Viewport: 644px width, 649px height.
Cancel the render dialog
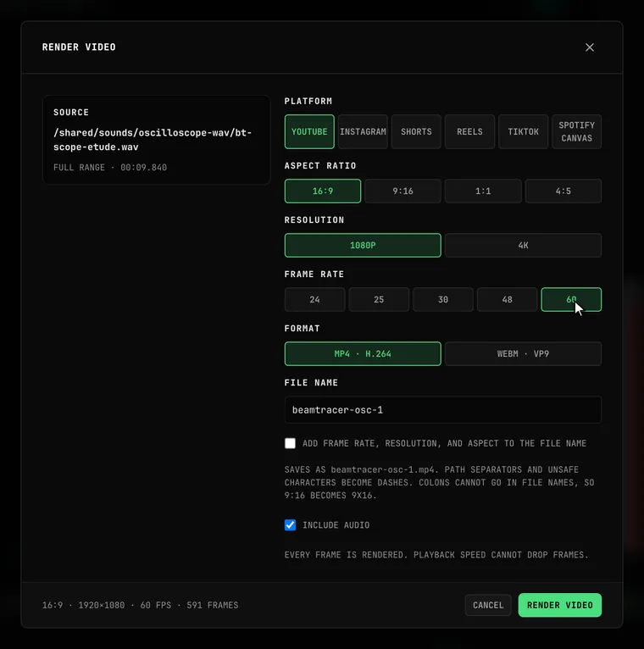point(488,605)
